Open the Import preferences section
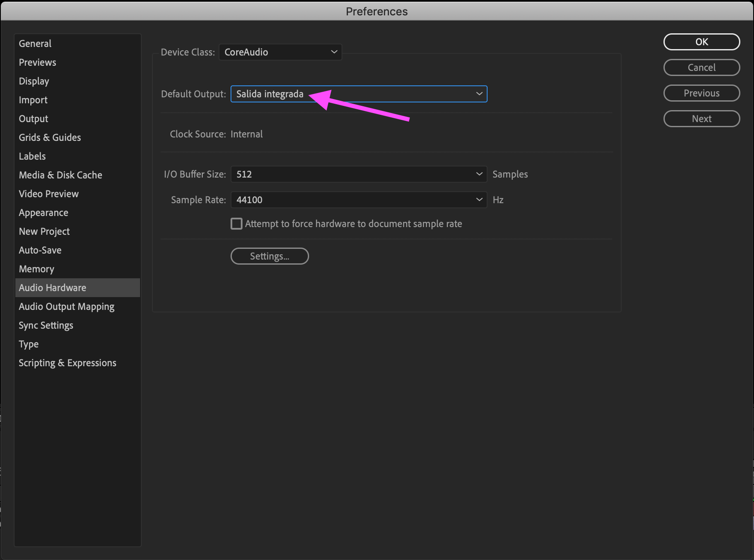The image size is (754, 560). (x=33, y=100)
